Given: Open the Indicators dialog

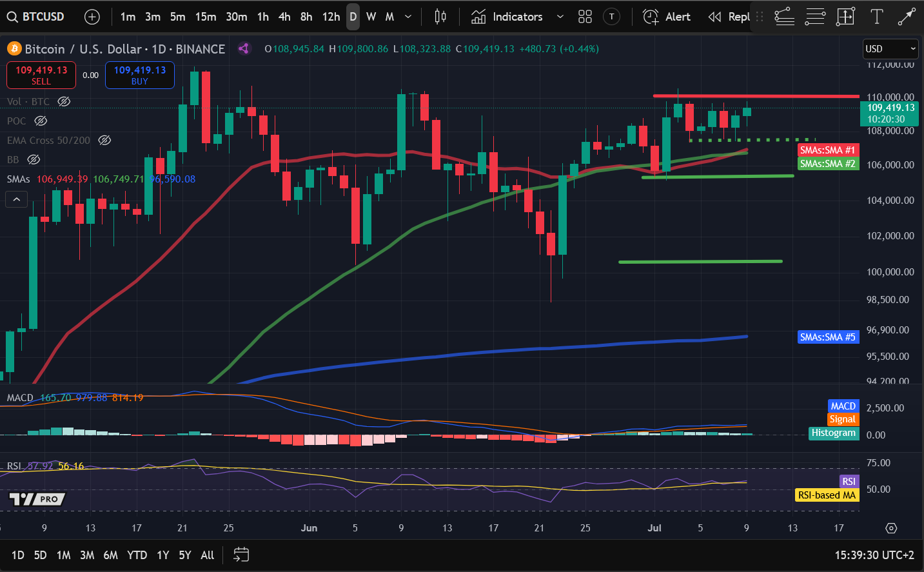Looking at the screenshot, I should (x=507, y=17).
